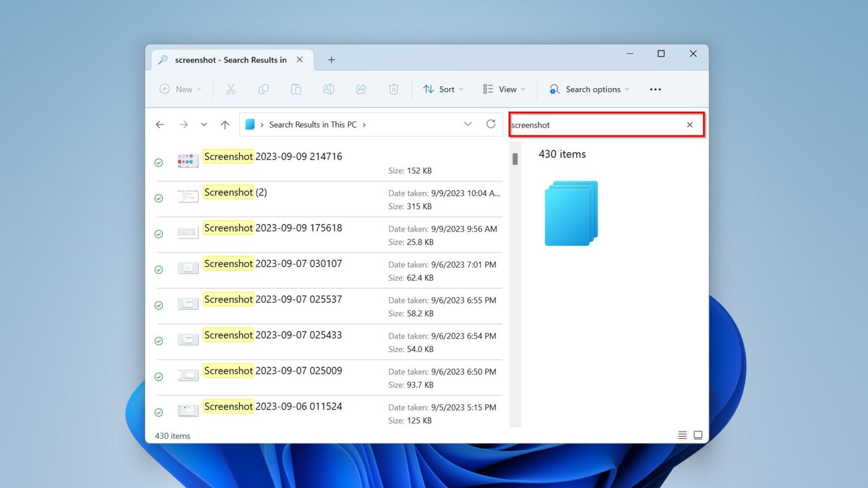Refresh the search results
Viewport: 868px width, 488px height.
491,124
